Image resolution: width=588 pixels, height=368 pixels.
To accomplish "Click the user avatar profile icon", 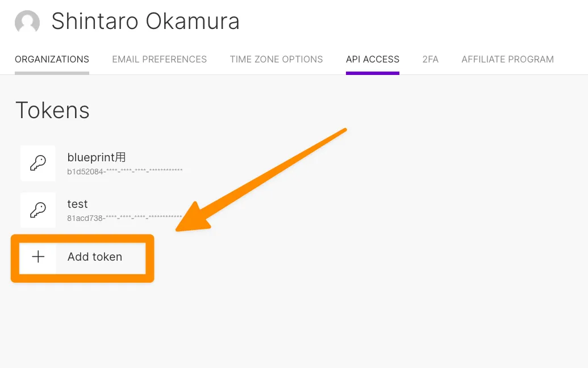I will pos(27,22).
